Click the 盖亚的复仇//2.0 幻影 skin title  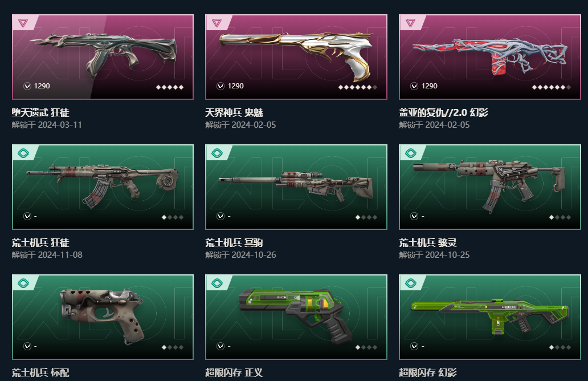(443, 112)
